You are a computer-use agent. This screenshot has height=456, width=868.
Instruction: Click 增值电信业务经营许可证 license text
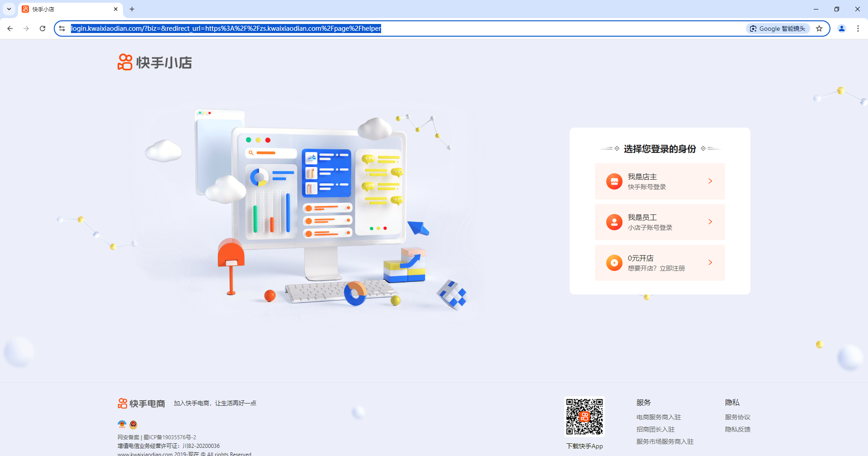(169, 446)
